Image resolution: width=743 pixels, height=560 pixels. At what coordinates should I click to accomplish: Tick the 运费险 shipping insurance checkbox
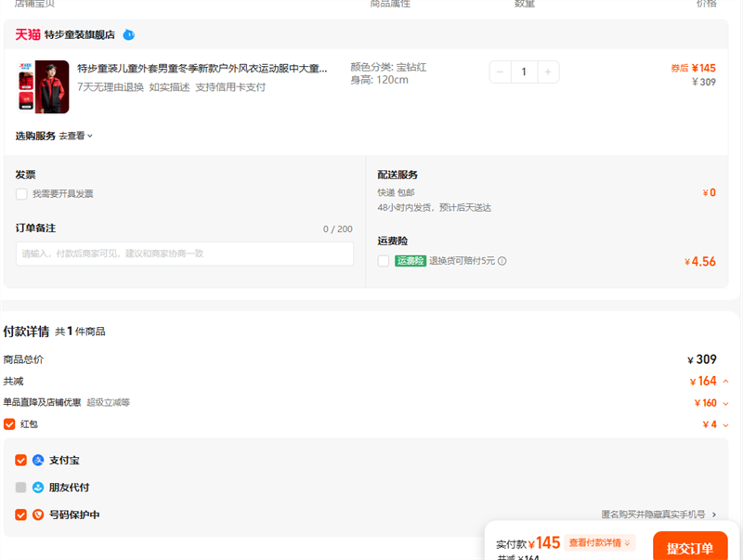pos(384,261)
